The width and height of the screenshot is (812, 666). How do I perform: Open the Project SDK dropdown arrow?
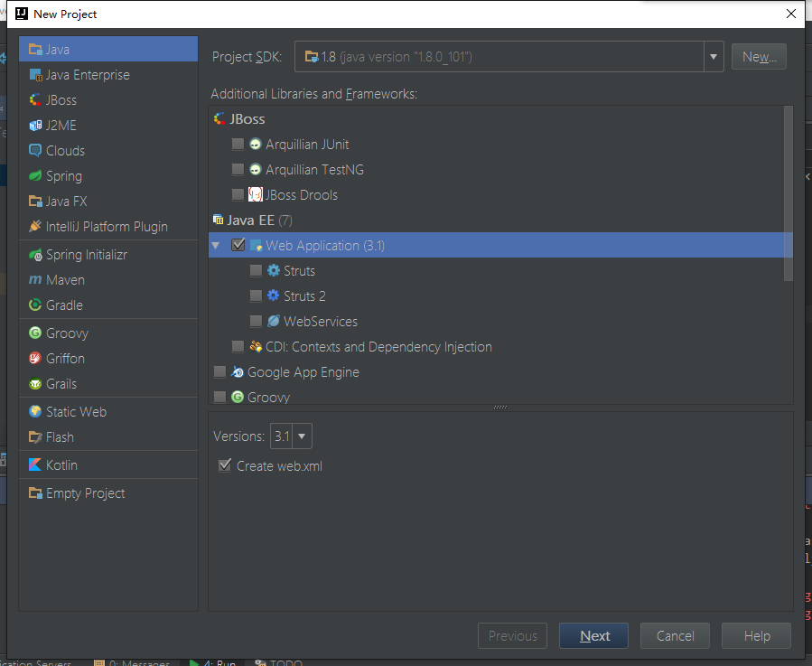[714, 57]
